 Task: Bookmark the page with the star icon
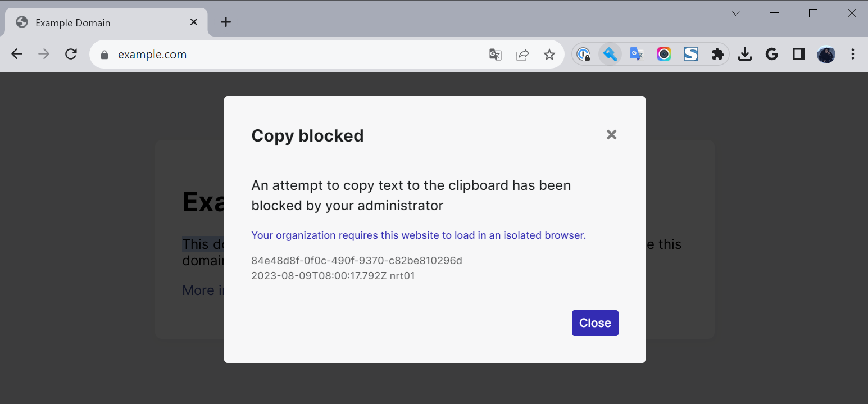pyautogui.click(x=549, y=54)
